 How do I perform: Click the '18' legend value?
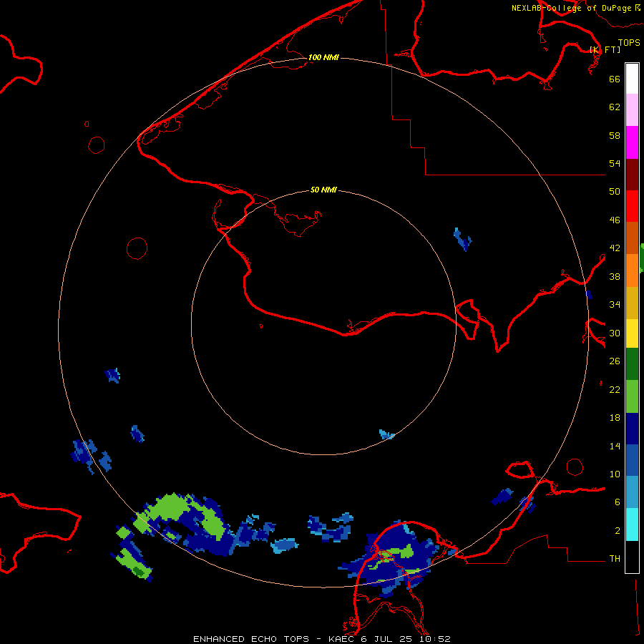point(615,418)
